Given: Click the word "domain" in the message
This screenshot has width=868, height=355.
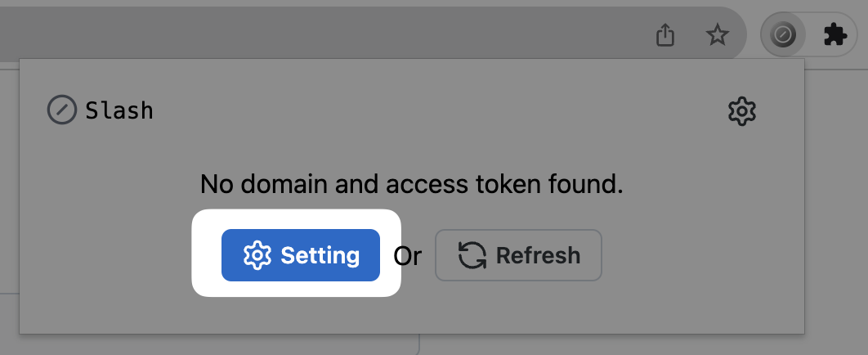Looking at the screenshot, I should tap(277, 184).
